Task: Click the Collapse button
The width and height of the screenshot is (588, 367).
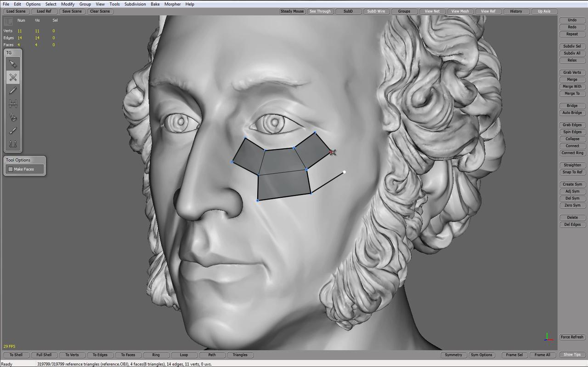Action: (x=572, y=139)
